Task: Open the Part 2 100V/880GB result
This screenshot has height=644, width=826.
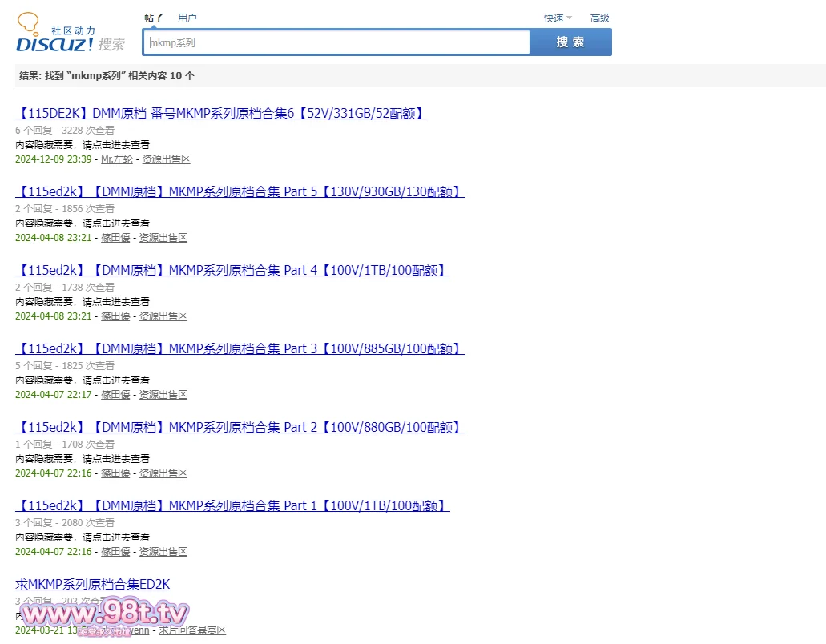Action: click(240, 427)
